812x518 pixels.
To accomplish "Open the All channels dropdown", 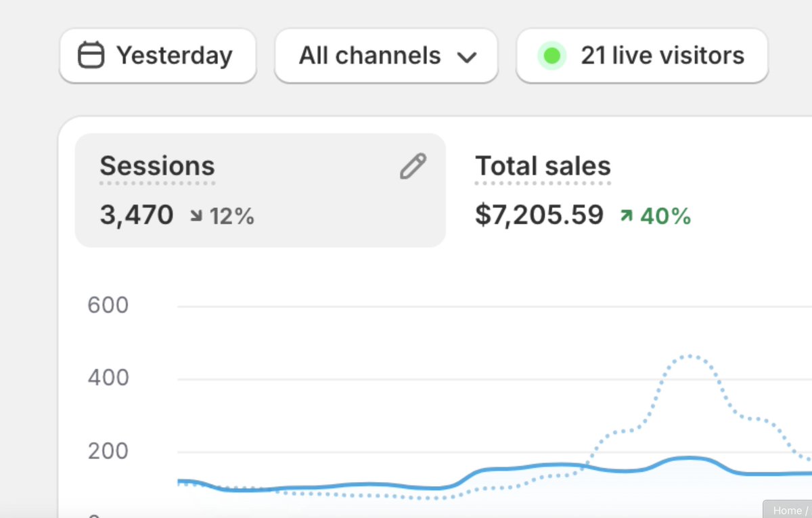I will click(386, 56).
